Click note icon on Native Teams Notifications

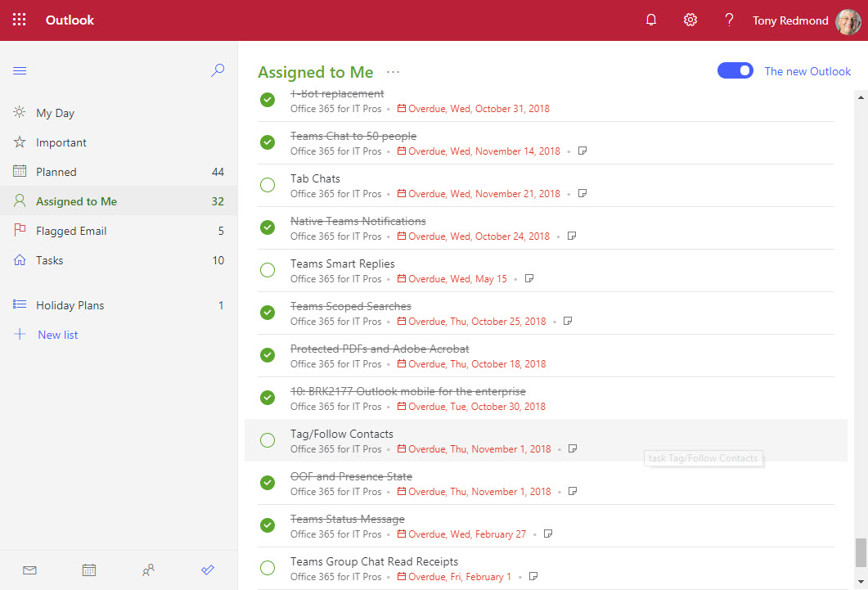(x=572, y=236)
